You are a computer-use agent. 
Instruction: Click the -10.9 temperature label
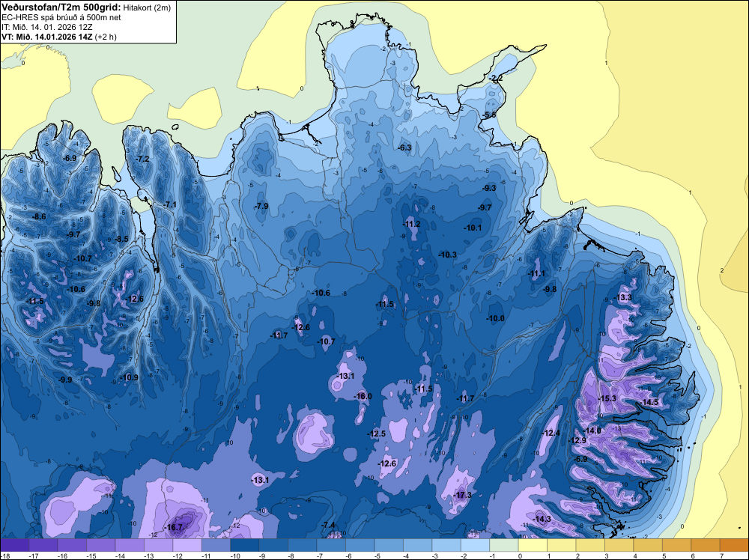click(x=129, y=377)
